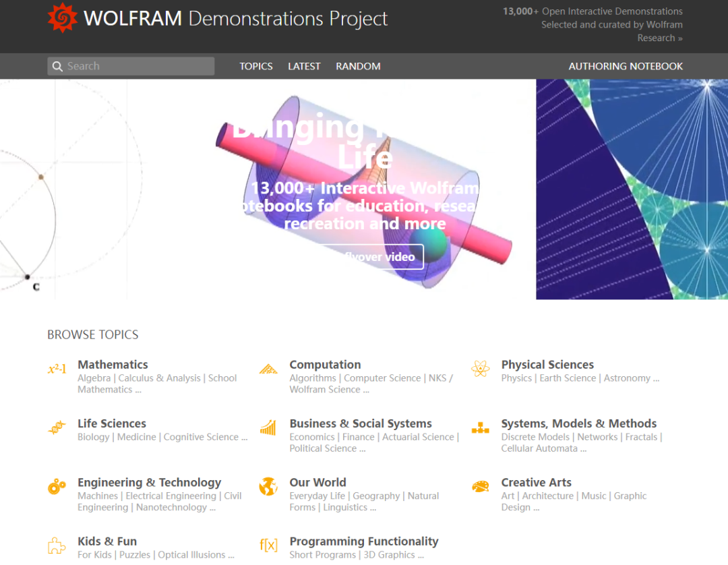Open Systems, Models & Methods heading
Screen dimensions: 728x565
pos(579,423)
